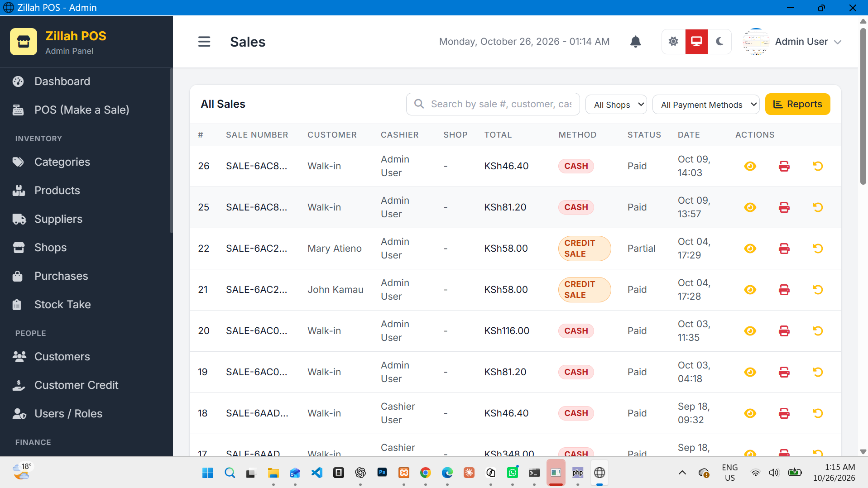The image size is (868, 488).
Task: Click the Zillah POS store logo
Action: (x=24, y=42)
